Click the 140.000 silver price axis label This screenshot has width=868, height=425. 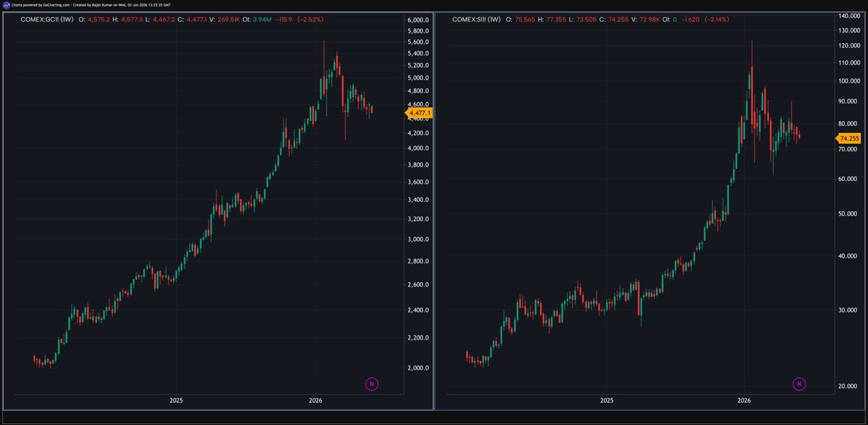point(851,15)
